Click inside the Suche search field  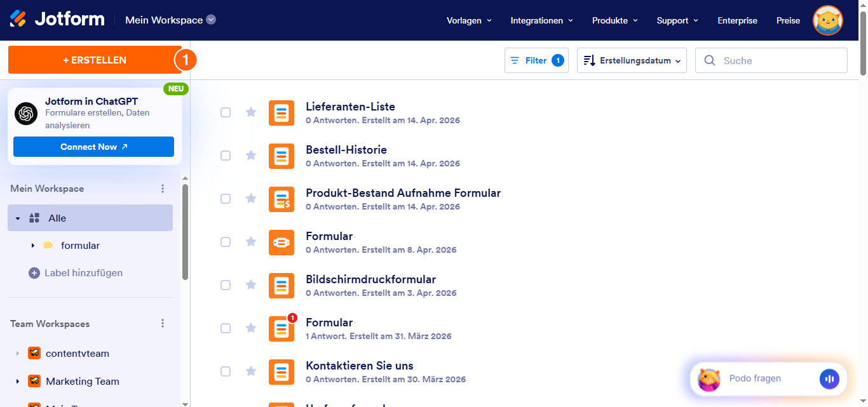[771, 60]
